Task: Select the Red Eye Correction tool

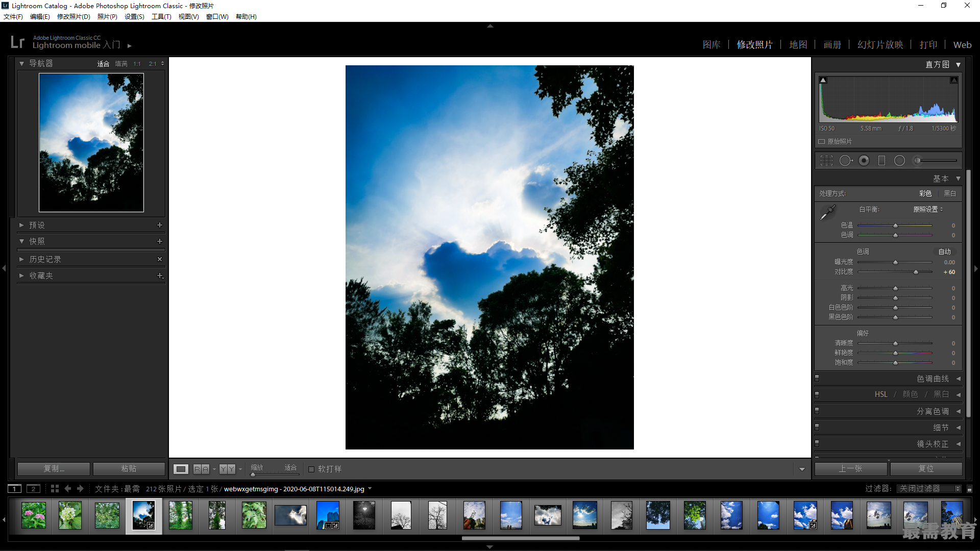Action: (x=864, y=161)
